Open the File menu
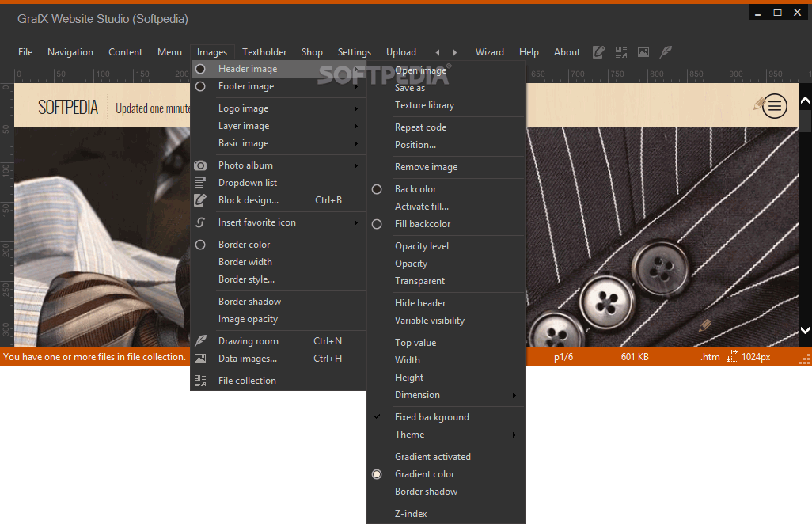This screenshot has width=812, height=524. [x=25, y=52]
